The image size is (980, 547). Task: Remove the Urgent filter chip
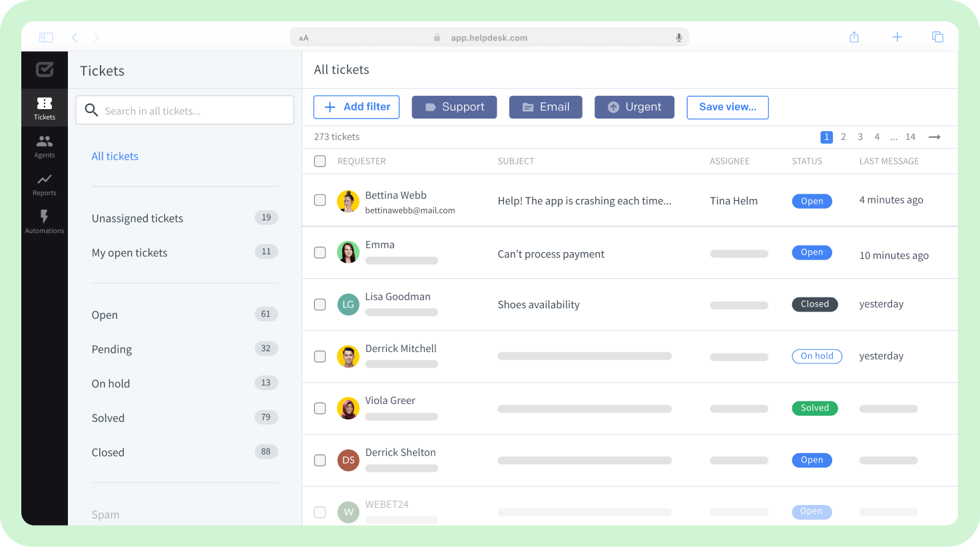click(x=634, y=106)
